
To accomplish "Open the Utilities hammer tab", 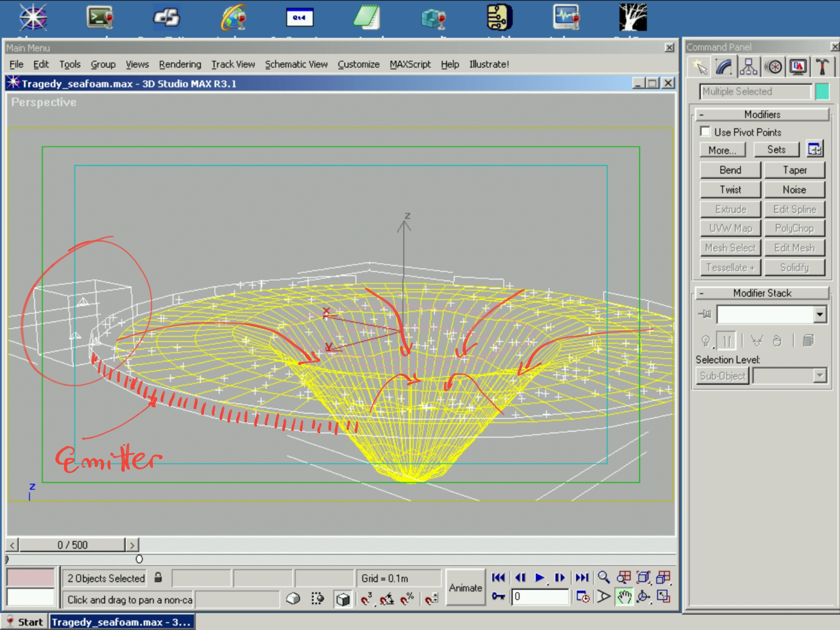I will [822, 67].
